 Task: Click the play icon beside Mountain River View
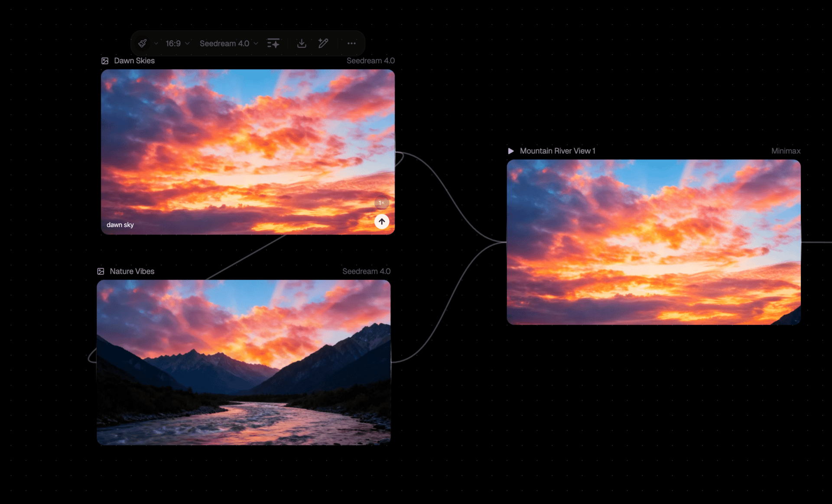[511, 151]
